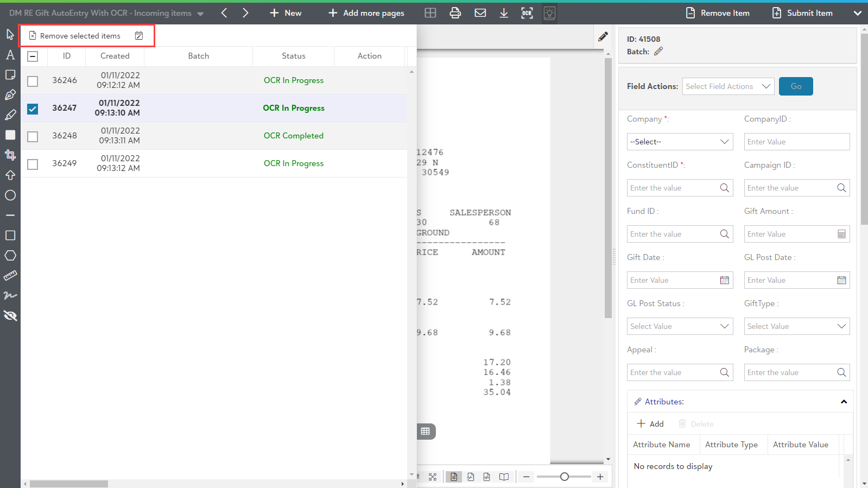Viewport: 868px width, 488px height.
Task: Open the Company select dropdown
Action: click(x=679, y=142)
